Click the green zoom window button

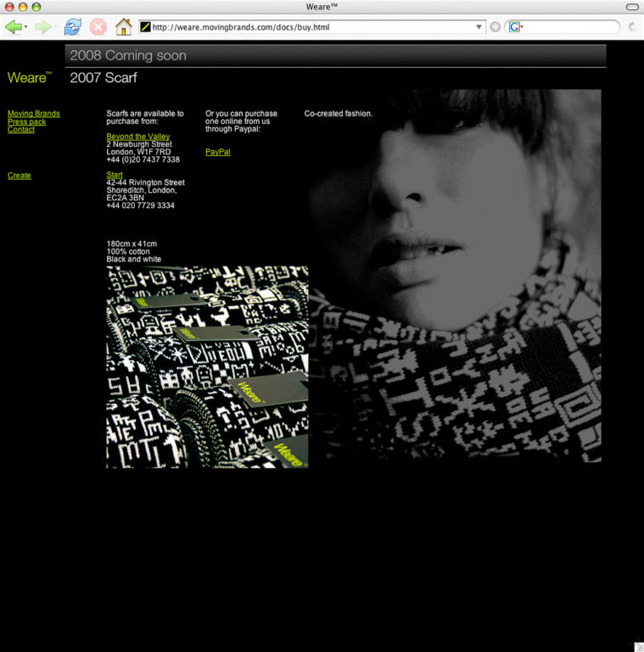coord(36,7)
